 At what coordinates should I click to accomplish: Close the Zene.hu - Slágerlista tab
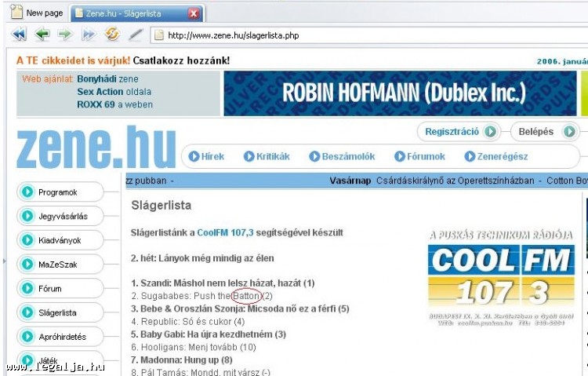tap(194, 13)
